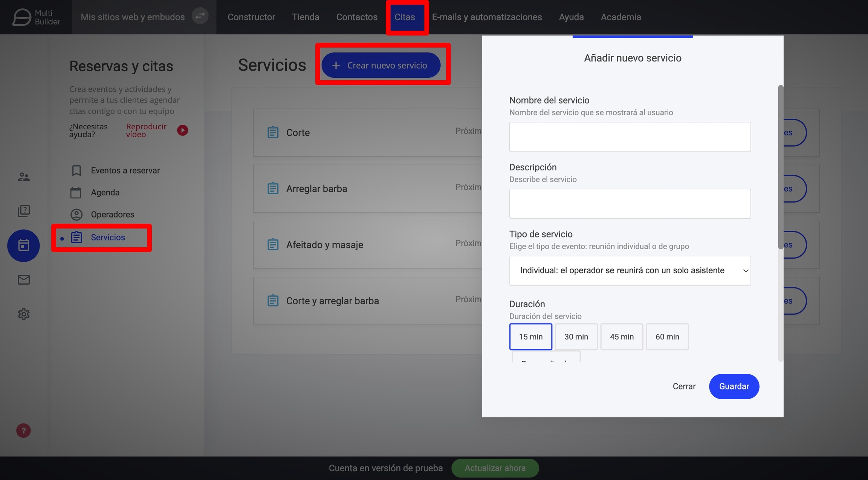868x480 pixels.
Task: Open Mis sitios web y embudos selector
Action: pyautogui.click(x=133, y=17)
